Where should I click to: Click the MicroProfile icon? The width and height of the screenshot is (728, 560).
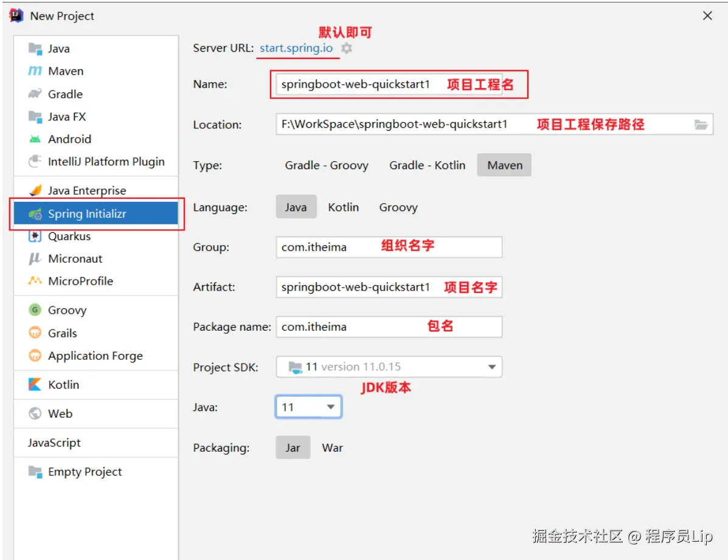pos(35,281)
